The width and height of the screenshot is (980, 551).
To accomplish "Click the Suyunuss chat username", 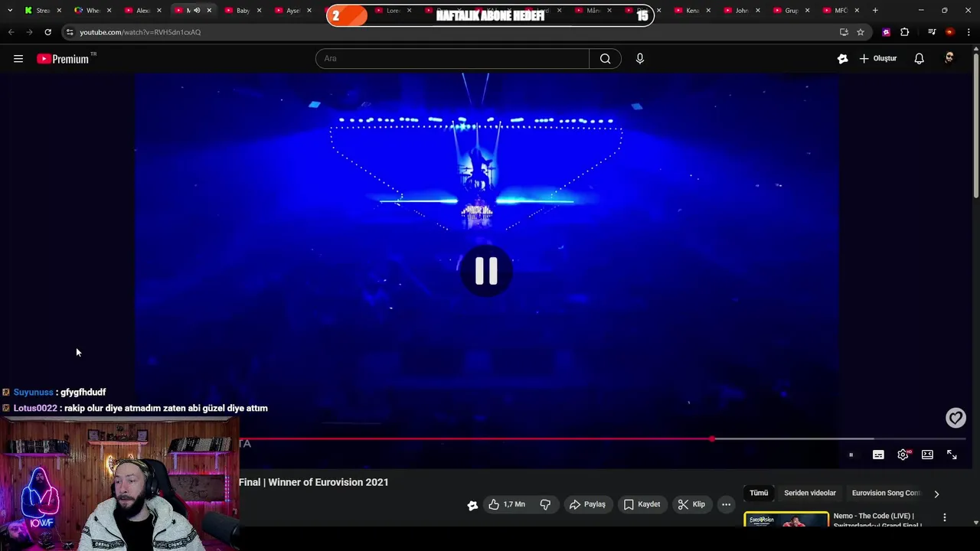I will (33, 392).
